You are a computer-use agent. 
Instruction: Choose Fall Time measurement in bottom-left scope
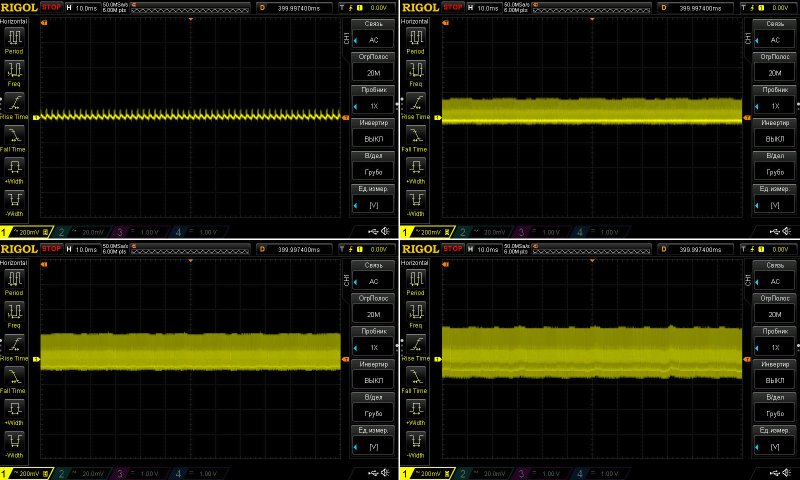(14, 375)
